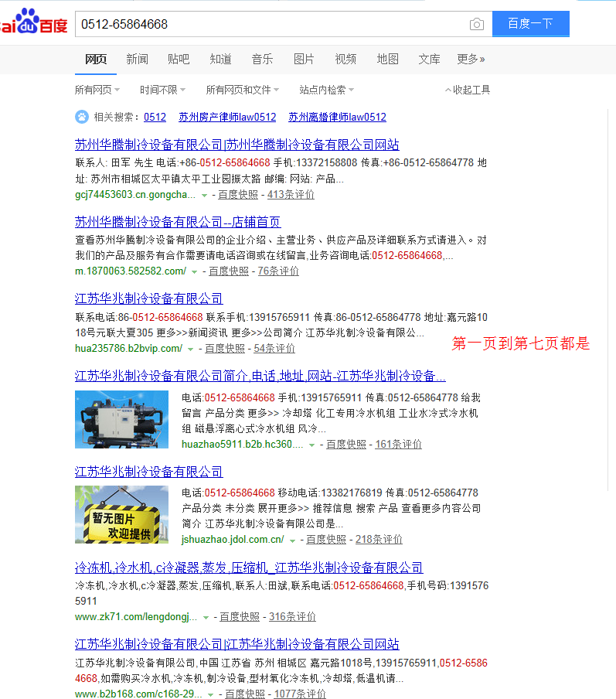Open the 所有网页和文件 filter dropdown
Image resolution: width=616 pixels, height=699 pixels.
tap(243, 90)
